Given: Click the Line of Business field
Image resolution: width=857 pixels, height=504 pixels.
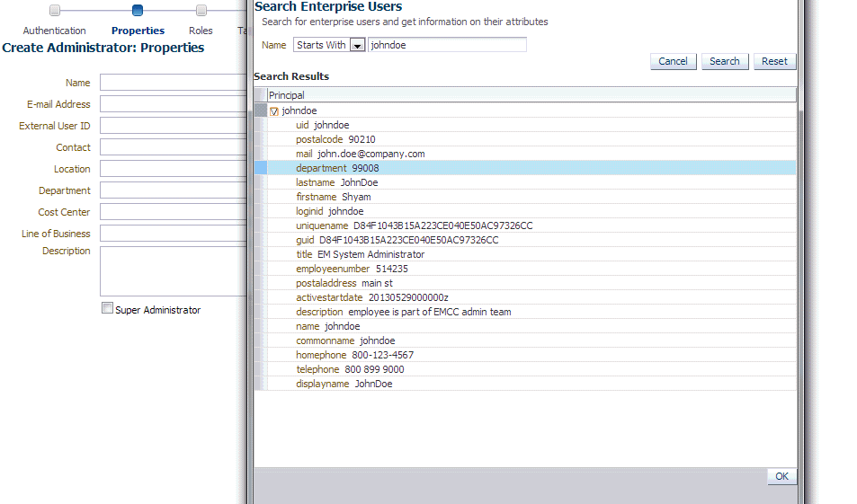Looking at the screenshot, I should click(174, 234).
